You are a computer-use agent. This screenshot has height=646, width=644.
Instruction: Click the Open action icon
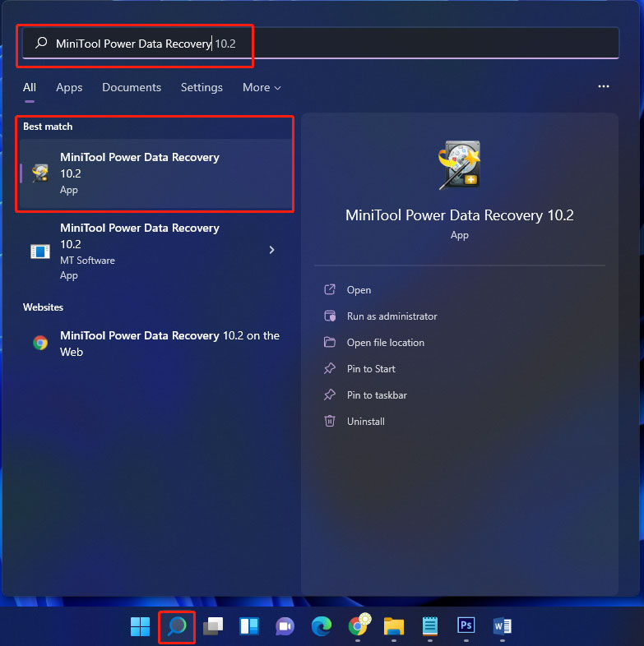coord(330,289)
